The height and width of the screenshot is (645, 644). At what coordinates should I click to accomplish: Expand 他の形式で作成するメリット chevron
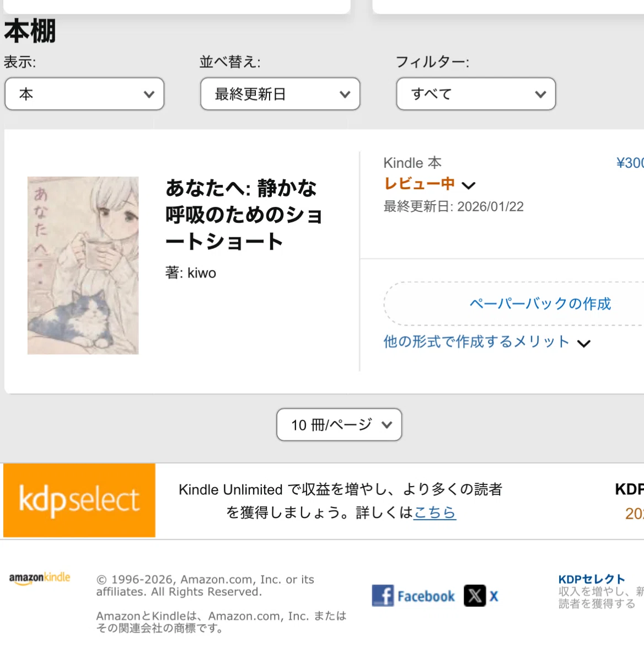[583, 344]
